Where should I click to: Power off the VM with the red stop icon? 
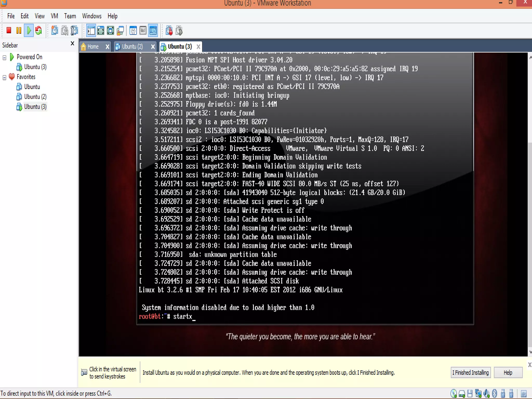[9, 31]
